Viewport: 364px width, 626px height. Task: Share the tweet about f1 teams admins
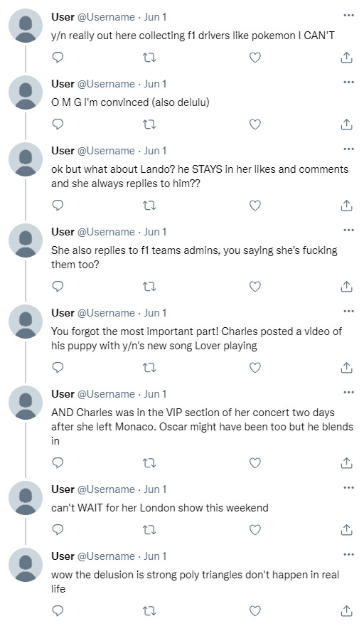(x=346, y=287)
